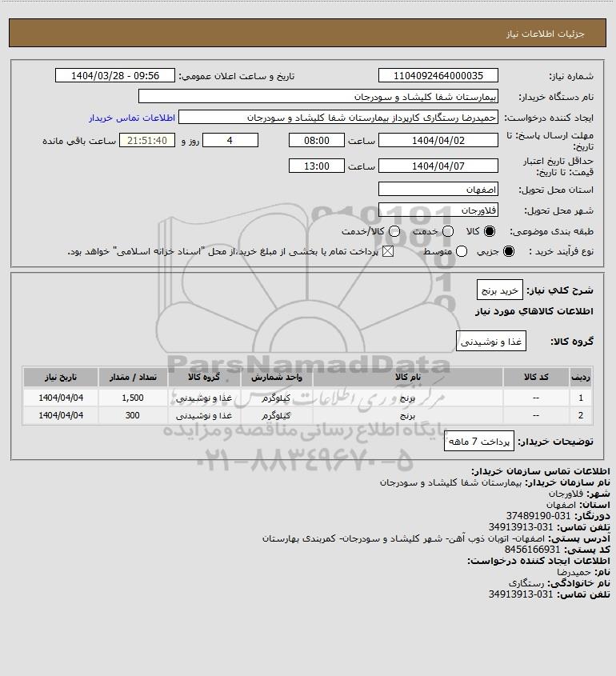616x676 pixels.
Task: Click the شماره نیاز field 1104092464000035
Action: point(438,75)
